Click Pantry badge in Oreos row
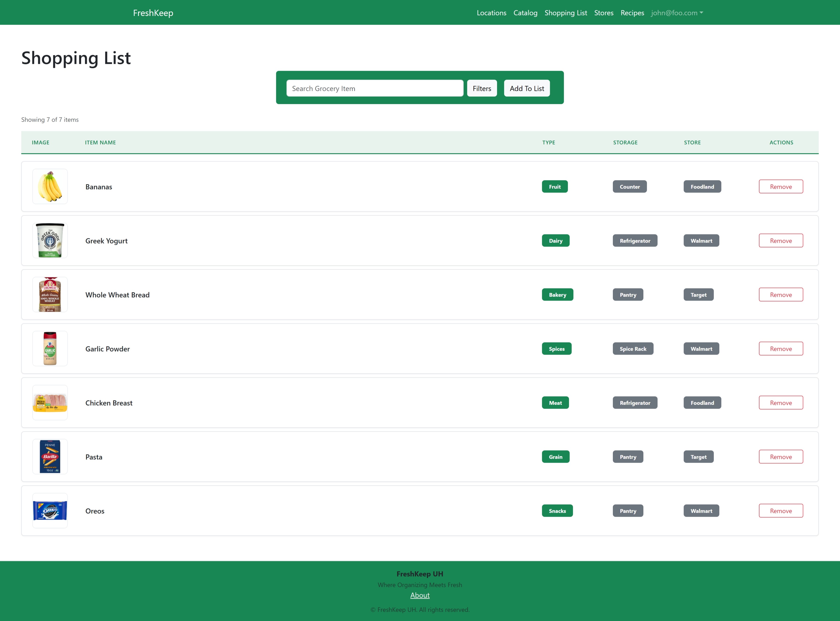This screenshot has width=840, height=621. tap(628, 511)
